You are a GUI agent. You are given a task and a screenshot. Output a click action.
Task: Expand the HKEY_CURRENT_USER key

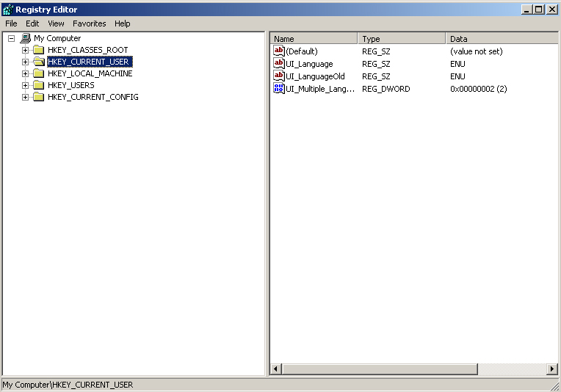(26, 62)
